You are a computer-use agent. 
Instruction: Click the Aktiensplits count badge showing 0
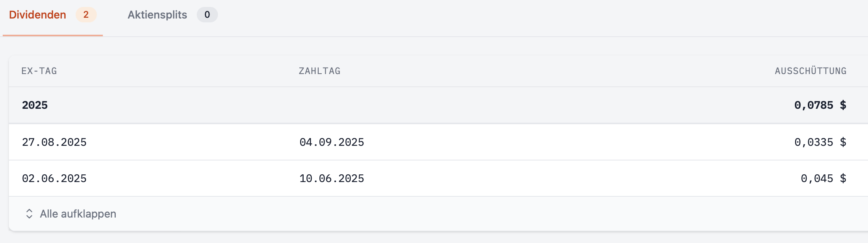pos(207,15)
